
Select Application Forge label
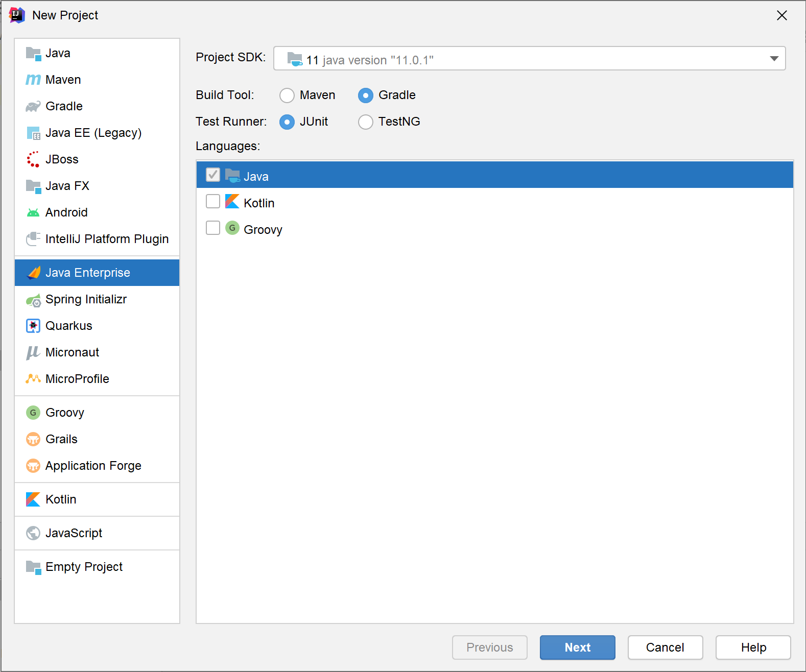pyautogui.click(x=93, y=466)
